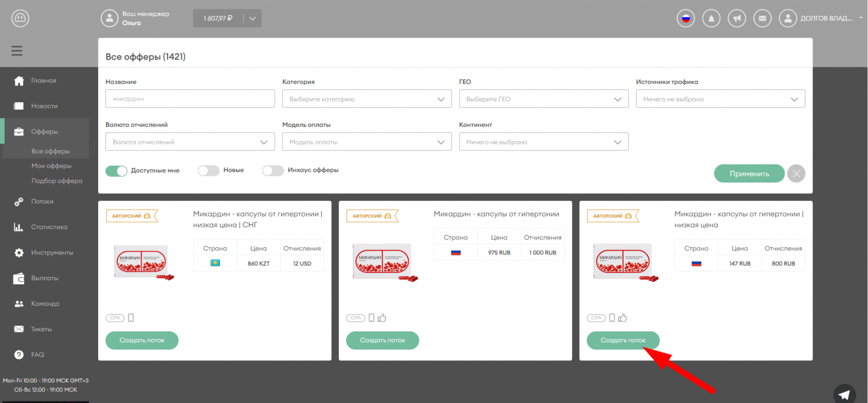Open offer title Микардин - капсулы от гипертонии

click(x=496, y=214)
